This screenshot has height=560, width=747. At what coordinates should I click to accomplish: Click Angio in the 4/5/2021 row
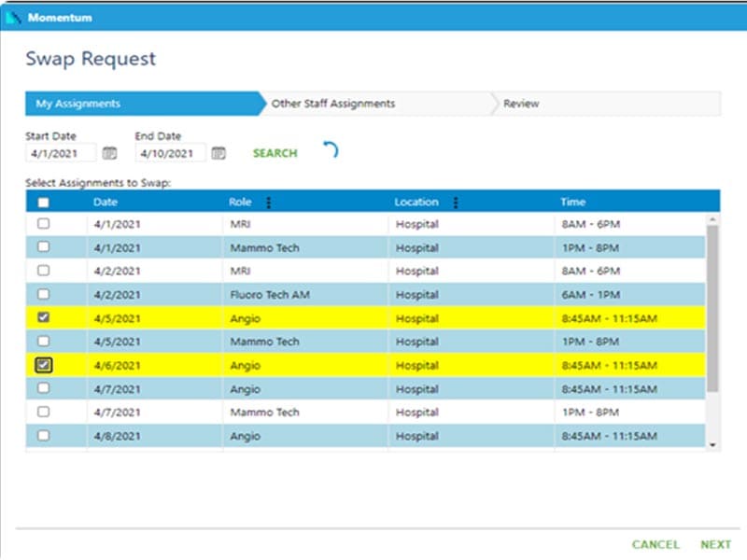(x=246, y=318)
